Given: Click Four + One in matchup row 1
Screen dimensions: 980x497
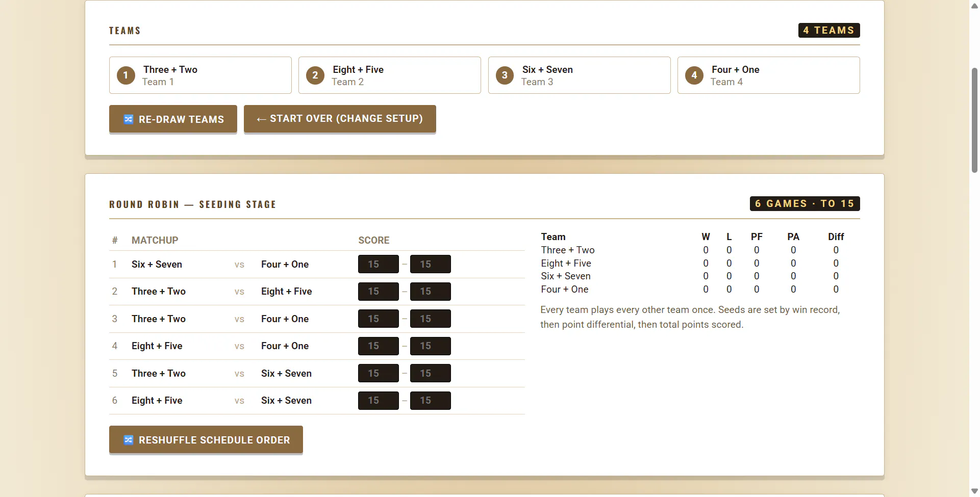Looking at the screenshot, I should [285, 265].
